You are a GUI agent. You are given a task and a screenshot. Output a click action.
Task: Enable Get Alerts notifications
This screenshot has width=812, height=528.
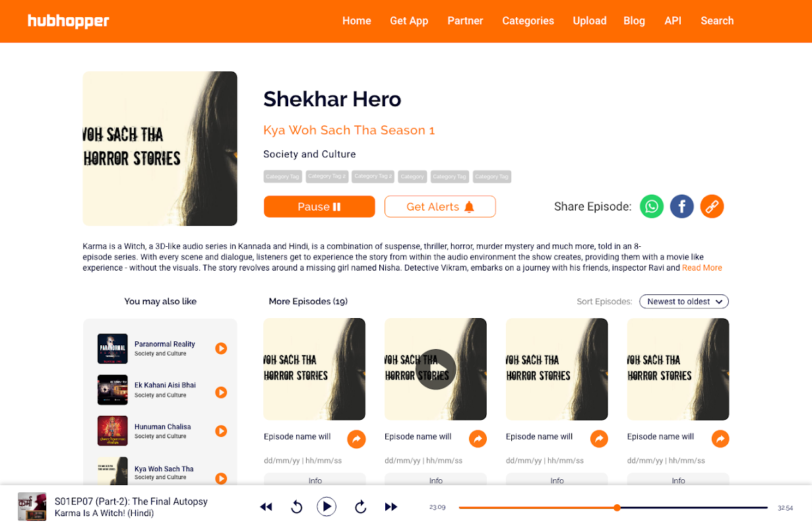click(x=440, y=207)
